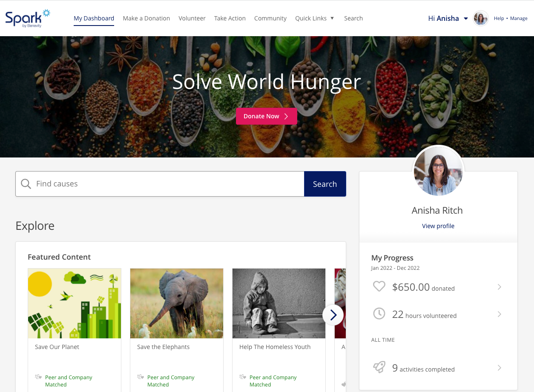Expand the Quick Links dropdown
The height and width of the screenshot is (392, 534).
point(315,18)
